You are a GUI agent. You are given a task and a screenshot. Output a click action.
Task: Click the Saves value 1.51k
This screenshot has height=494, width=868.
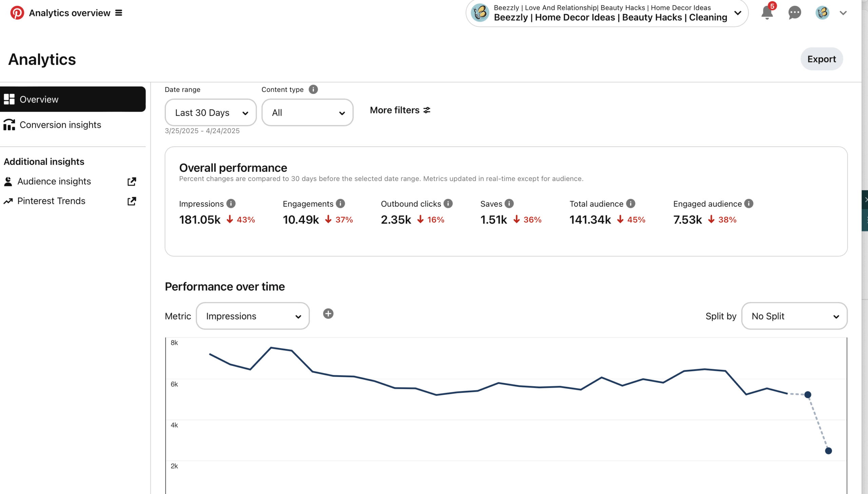[x=493, y=220]
